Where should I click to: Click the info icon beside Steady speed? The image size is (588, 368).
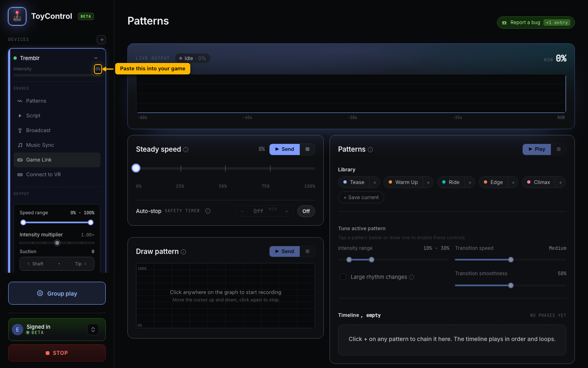[186, 150]
